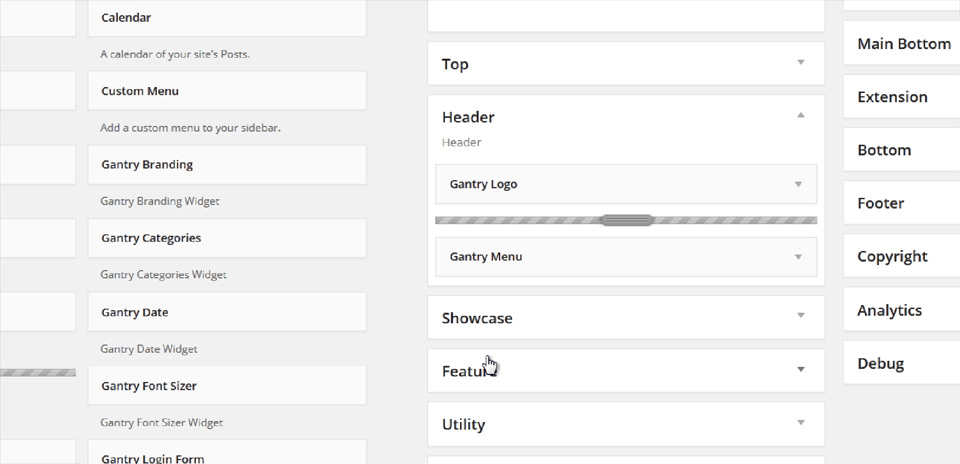This screenshot has width=960, height=464.
Task: Open the Main Bottom widget area
Action: (902, 43)
